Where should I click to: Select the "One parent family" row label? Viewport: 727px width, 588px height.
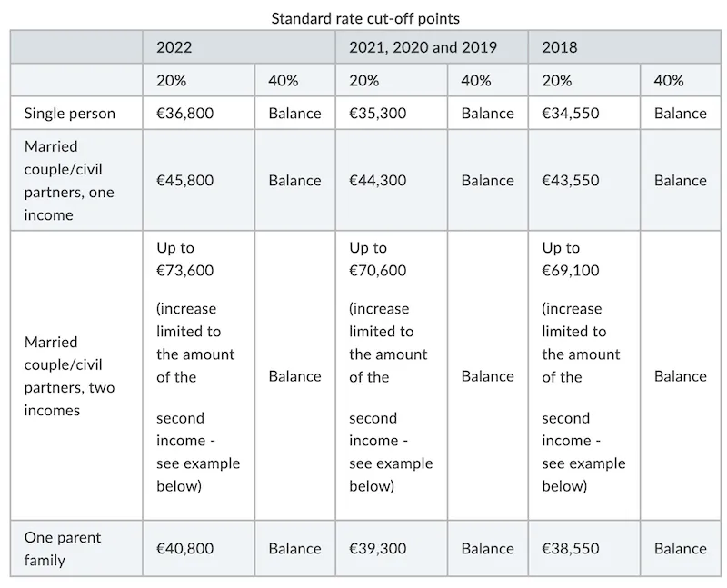[x=64, y=548]
